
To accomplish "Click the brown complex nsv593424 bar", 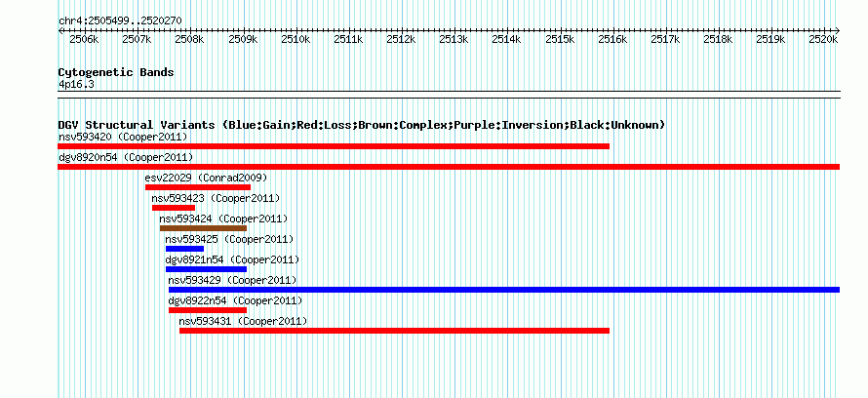I will pos(203,228).
